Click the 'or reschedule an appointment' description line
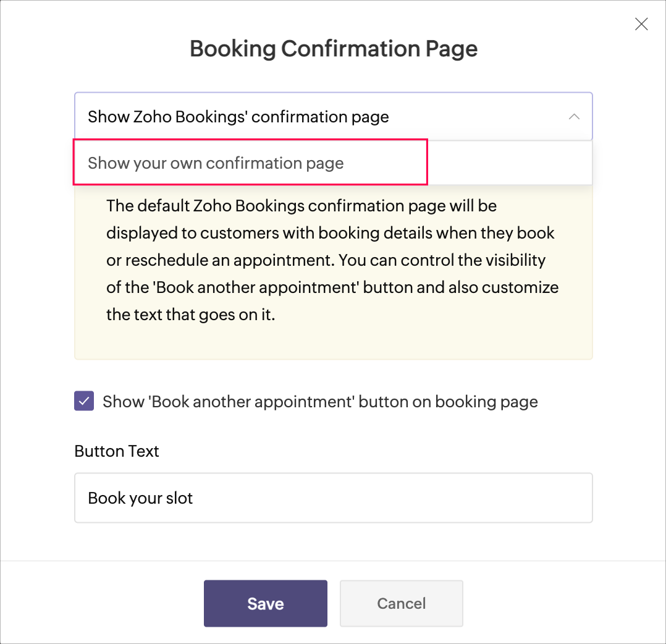The image size is (666, 644). 326,260
